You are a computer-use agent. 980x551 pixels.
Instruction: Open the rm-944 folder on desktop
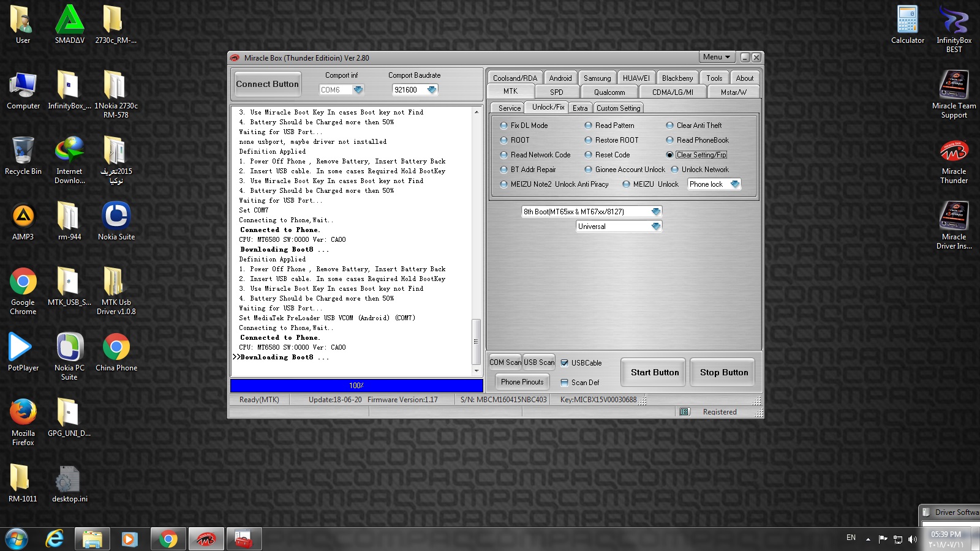69,221
